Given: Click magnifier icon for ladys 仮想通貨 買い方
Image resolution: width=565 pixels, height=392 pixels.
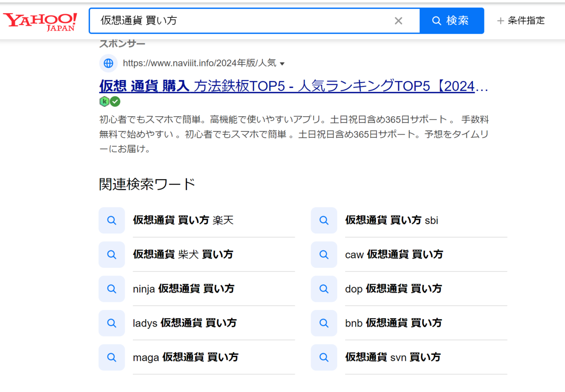Looking at the screenshot, I should (112, 323).
